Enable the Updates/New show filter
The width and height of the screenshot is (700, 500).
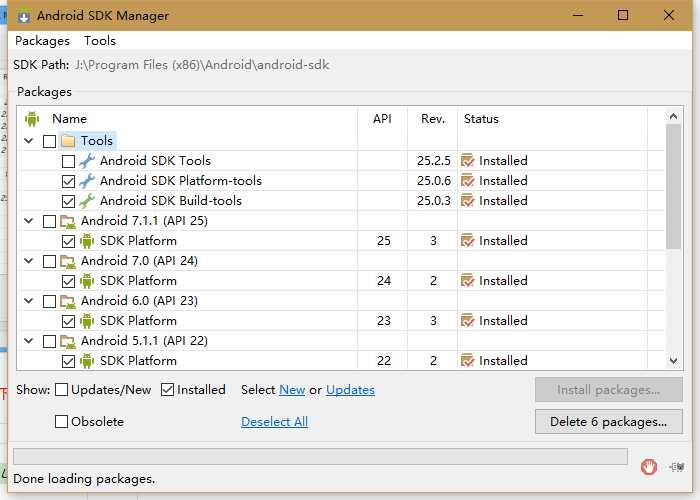[x=61, y=390]
